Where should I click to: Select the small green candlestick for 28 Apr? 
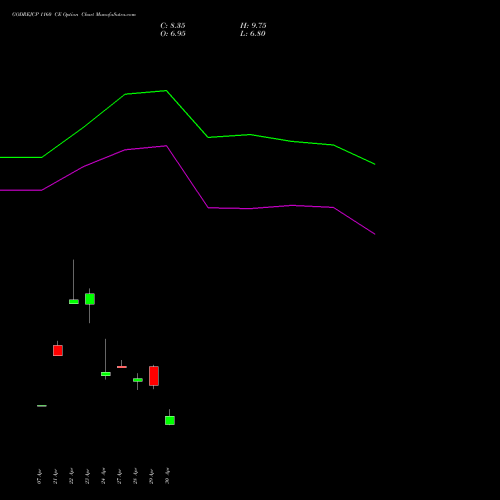click(138, 380)
